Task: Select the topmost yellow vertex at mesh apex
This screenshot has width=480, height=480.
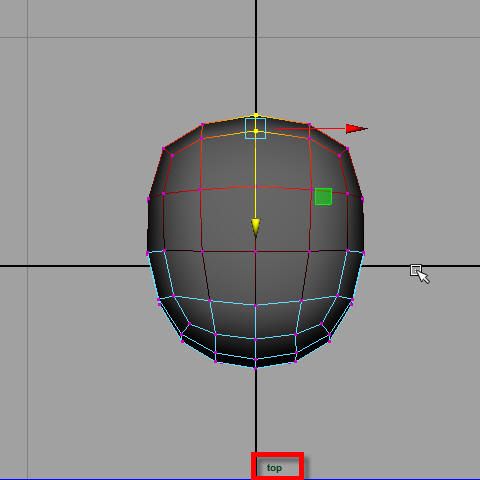Action: point(256,115)
